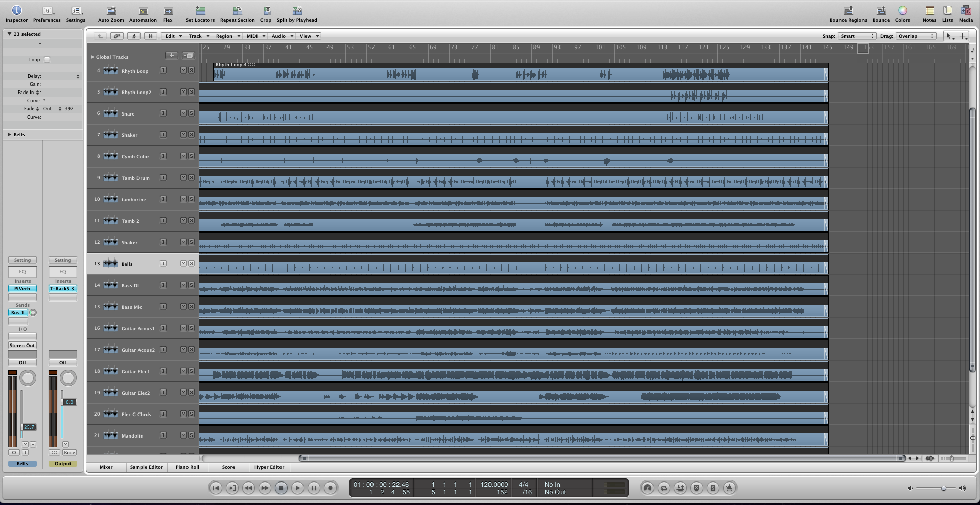Toggle the Link mode chain button
980x505 pixels.
click(117, 36)
